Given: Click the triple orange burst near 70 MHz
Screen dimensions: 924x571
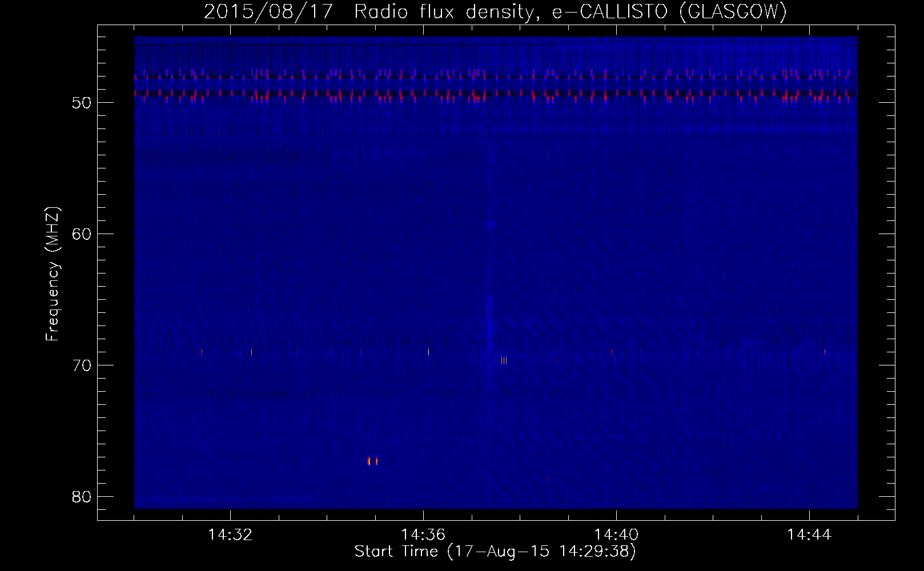Looking at the screenshot, I should click(x=504, y=360).
